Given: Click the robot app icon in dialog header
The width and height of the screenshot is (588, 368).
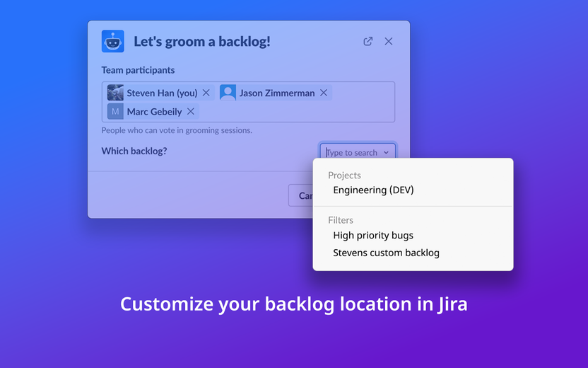Looking at the screenshot, I should [112, 41].
